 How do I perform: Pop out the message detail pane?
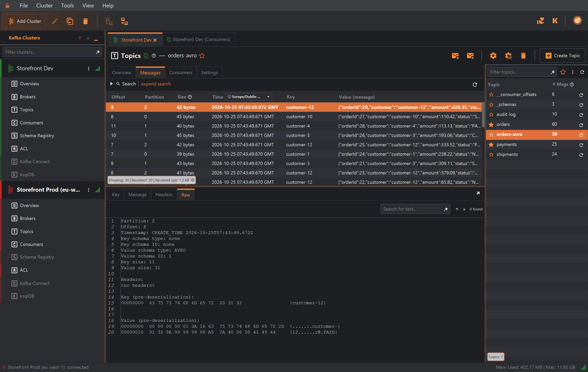point(478,193)
